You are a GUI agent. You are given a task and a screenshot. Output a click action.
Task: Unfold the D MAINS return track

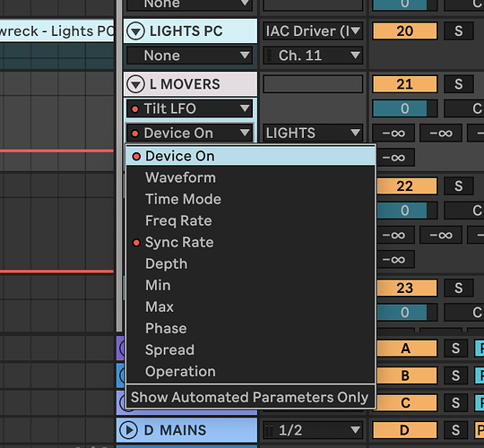[128, 430]
